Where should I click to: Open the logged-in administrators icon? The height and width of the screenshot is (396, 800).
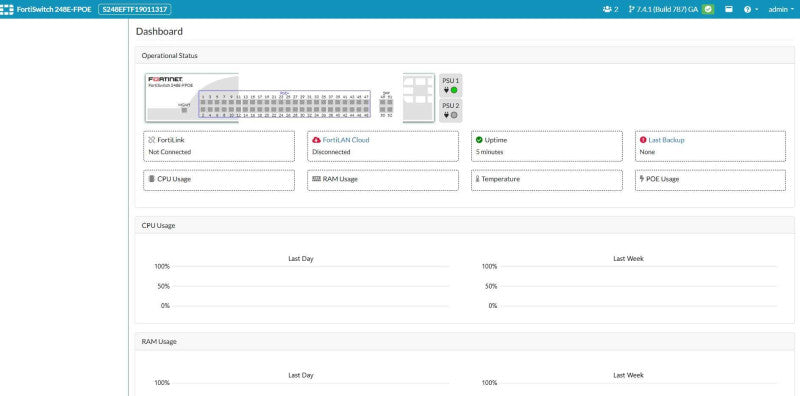coord(607,9)
